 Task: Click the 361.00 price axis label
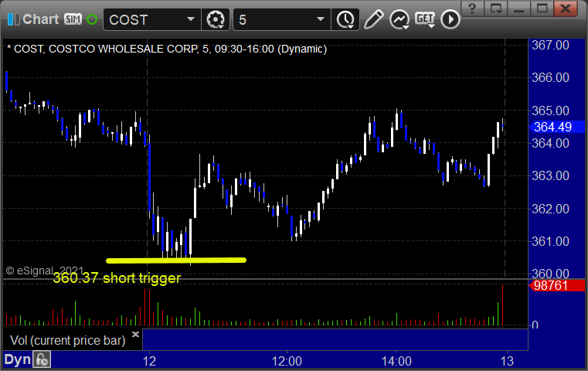[550, 241]
